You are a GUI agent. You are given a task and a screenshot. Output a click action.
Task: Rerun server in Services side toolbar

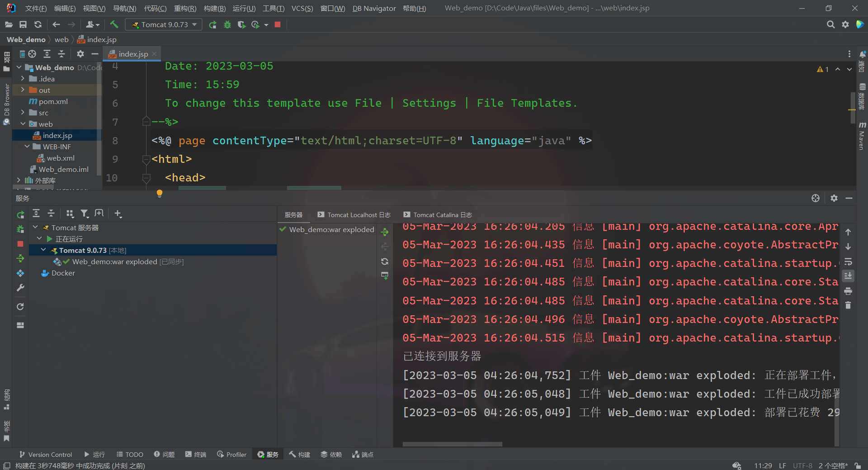coord(20,215)
